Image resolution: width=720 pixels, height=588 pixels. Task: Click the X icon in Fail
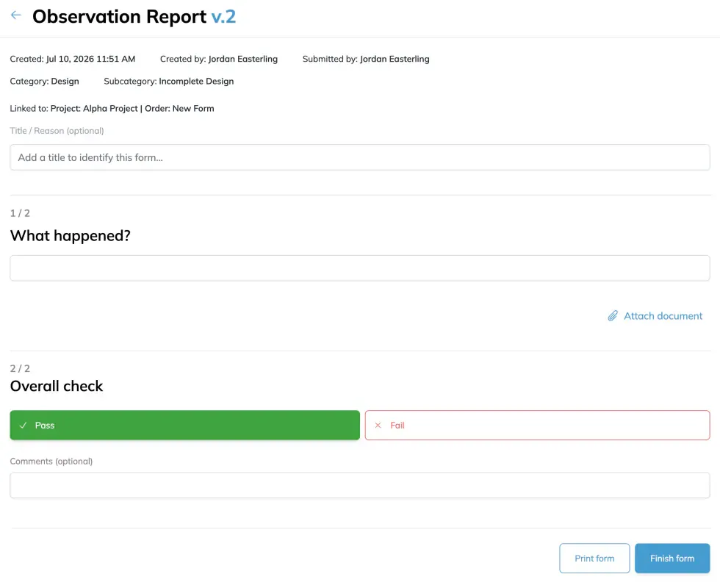[378, 426]
